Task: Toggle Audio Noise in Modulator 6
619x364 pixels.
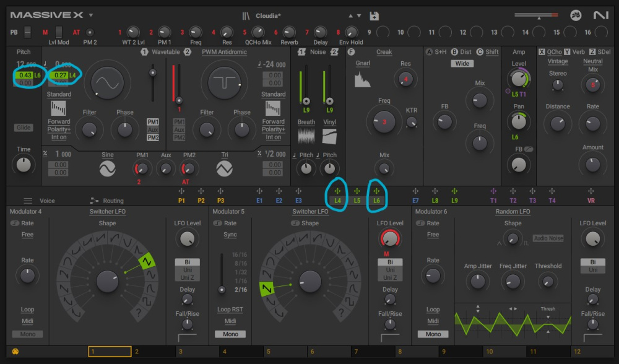Action: (548, 238)
